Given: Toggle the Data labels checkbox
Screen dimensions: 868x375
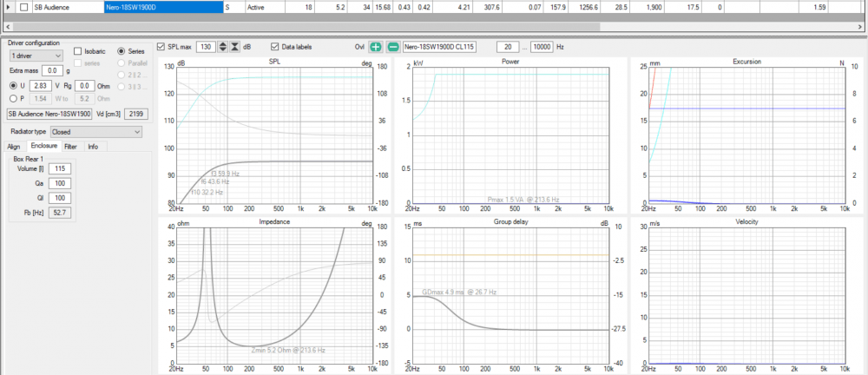Looking at the screenshot, I should pyautogui.click(x=274, y=47).
